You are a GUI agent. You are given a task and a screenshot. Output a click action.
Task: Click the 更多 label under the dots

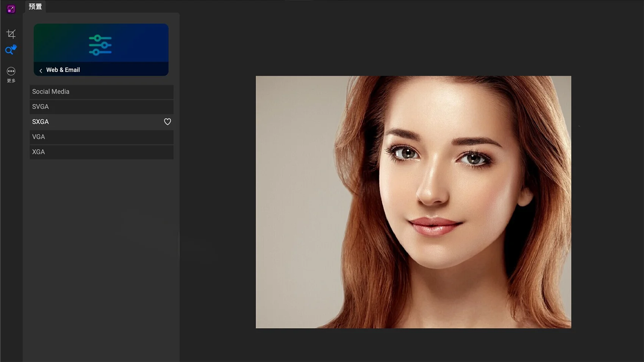(x=11, y=81)
